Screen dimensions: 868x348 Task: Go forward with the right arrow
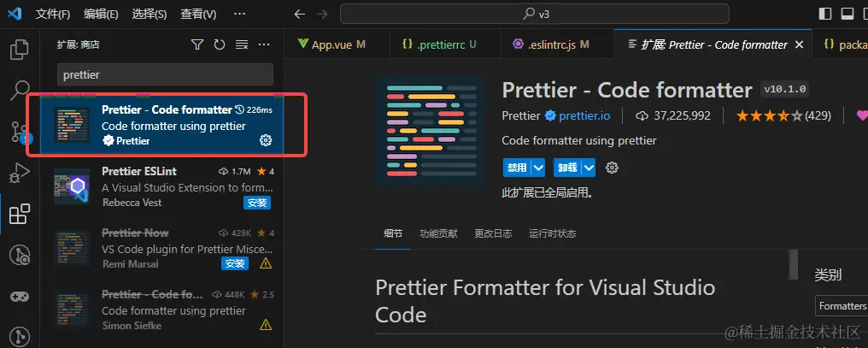click(x=321, y=15)
